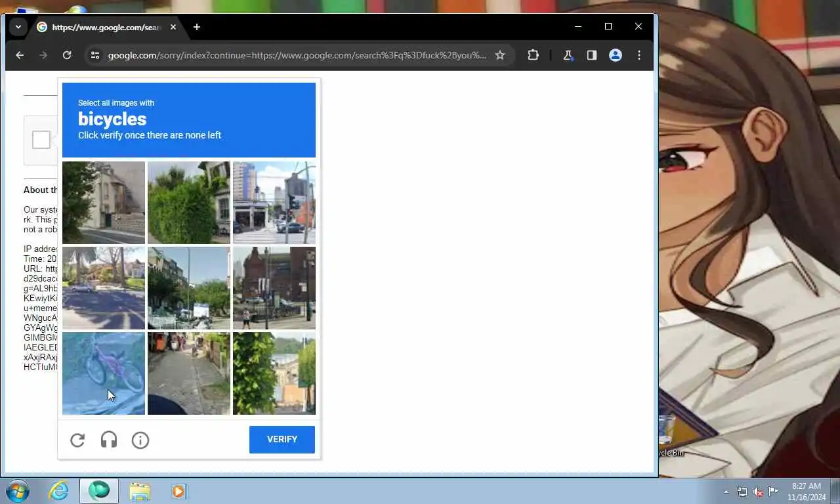
Task: Open the clock showing 8:27 AM
Action: pos(807,492)
